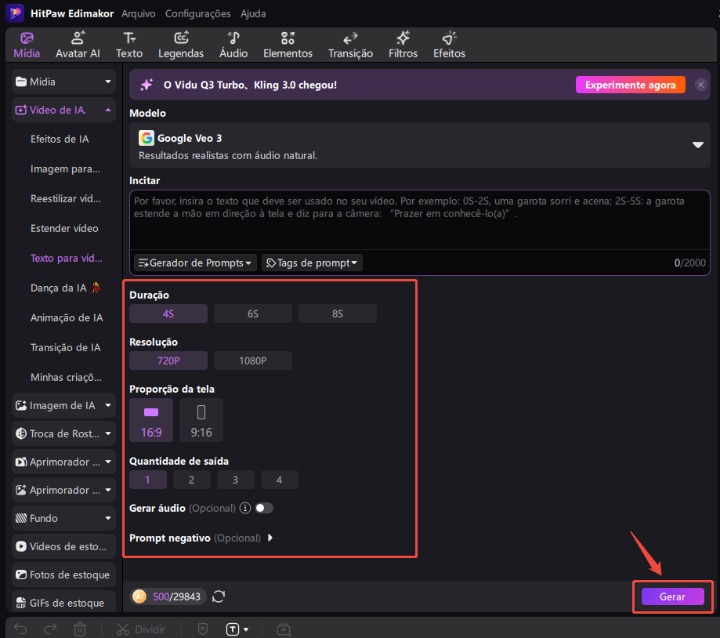Switch to the Texto tab
The width and height of the screenshot is (720, 638).
(x=129, y=45)
